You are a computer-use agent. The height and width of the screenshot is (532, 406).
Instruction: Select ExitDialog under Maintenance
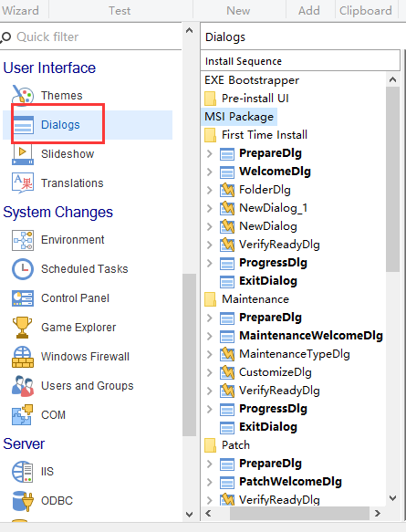pos(268,427)
